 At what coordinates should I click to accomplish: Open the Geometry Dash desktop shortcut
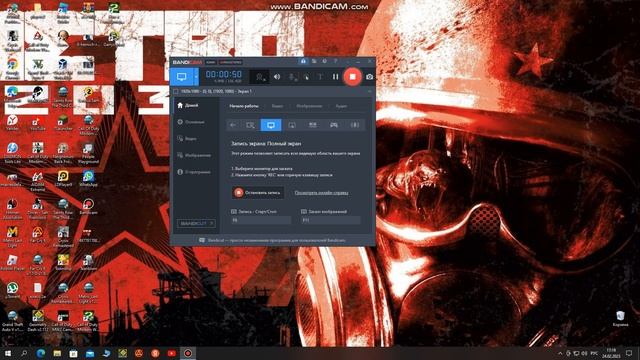coord(38,320)
